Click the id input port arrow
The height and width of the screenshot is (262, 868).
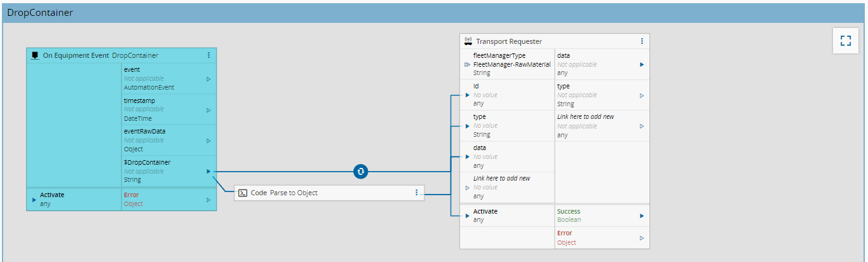point(468,95)
